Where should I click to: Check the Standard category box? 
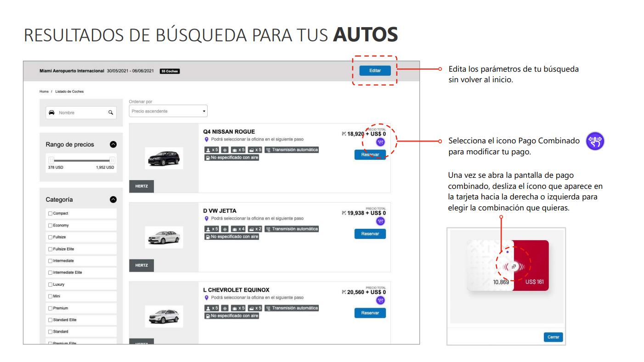tap(50, 332)
